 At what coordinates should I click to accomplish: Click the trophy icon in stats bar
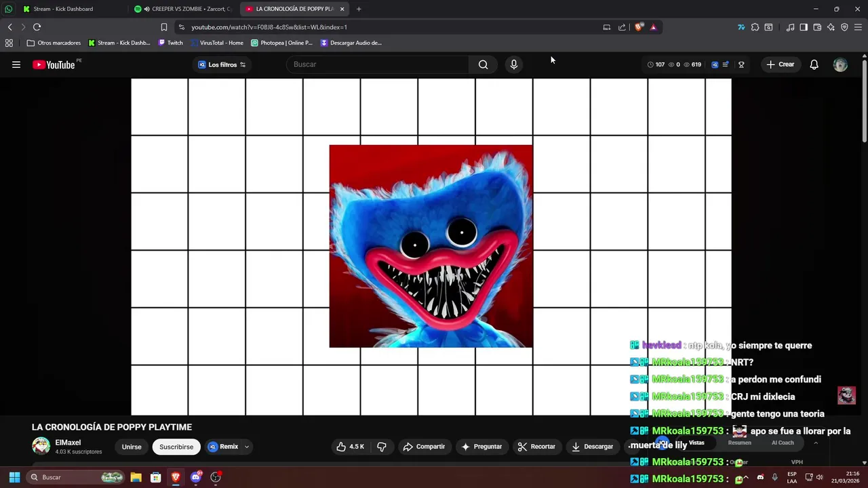(741, 64)
